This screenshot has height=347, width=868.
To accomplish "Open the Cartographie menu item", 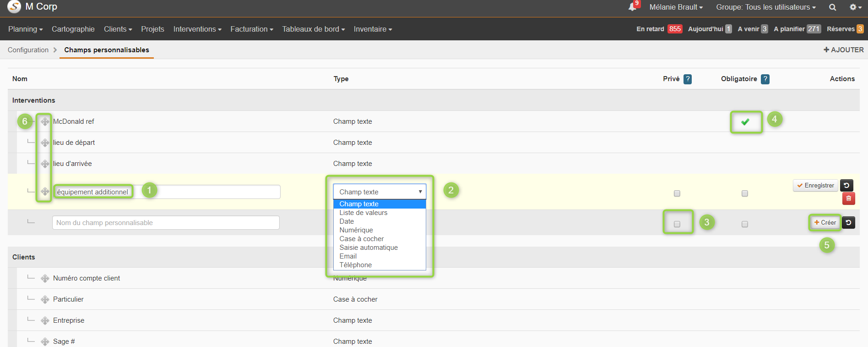I will coord(73,29).
